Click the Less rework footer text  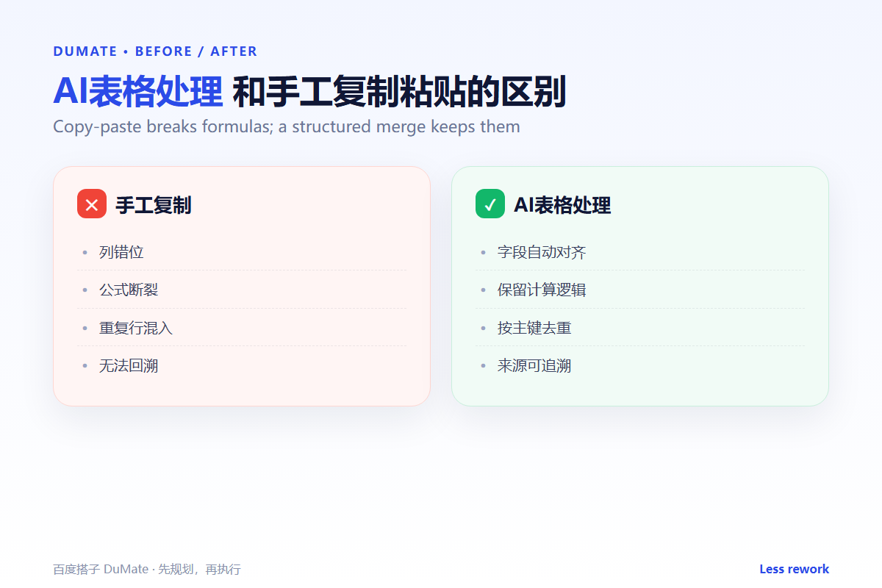(x=795, y=569)
